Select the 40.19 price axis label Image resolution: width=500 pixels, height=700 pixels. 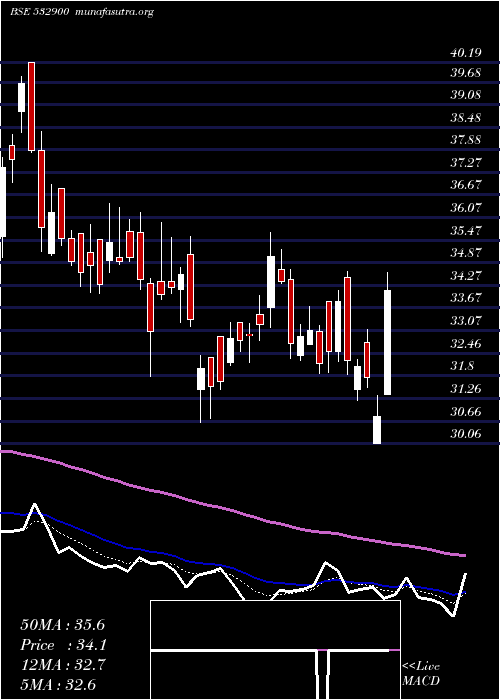(x=466, y=53)
